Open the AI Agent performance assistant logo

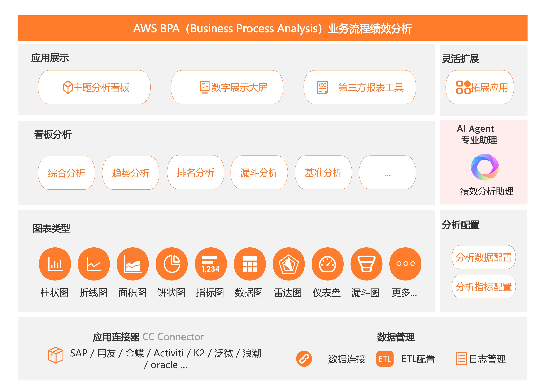pyautogui.click(x=485, y=167)
